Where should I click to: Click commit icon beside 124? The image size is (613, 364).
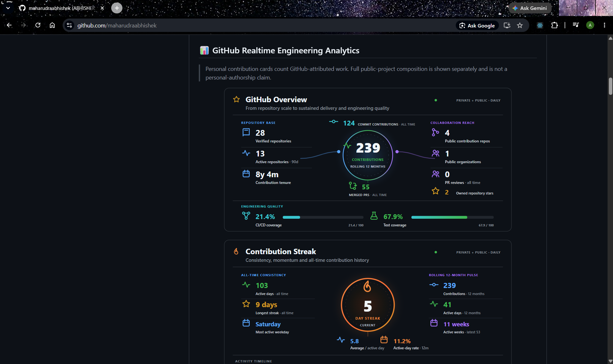coord(334,122)
